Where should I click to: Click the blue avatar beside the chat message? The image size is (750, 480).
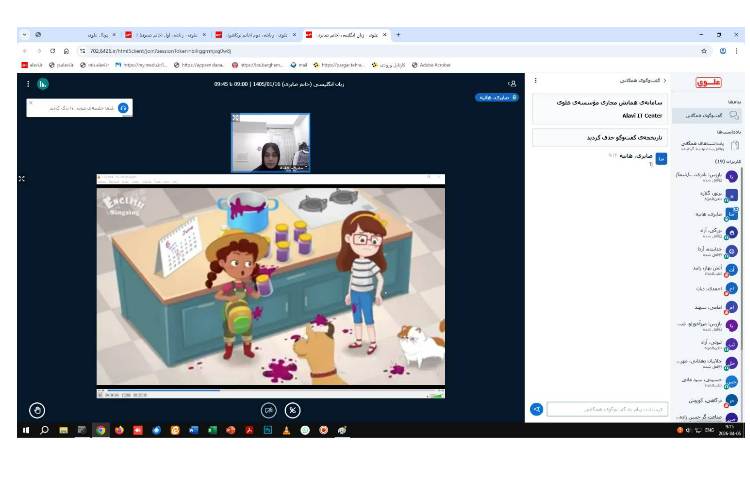point(661,159)
